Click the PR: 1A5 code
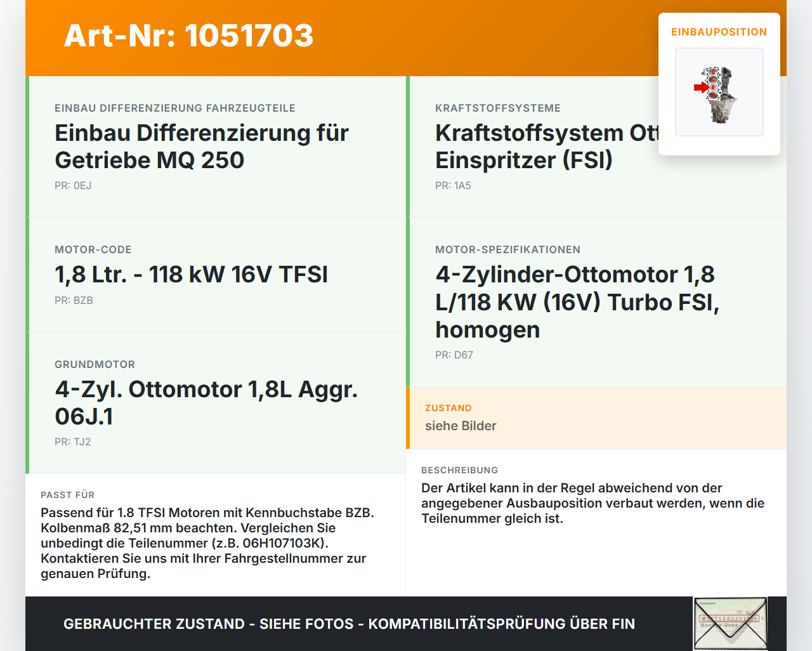Image resolution: width=812 pixels, height=651 pixels. 453,186
